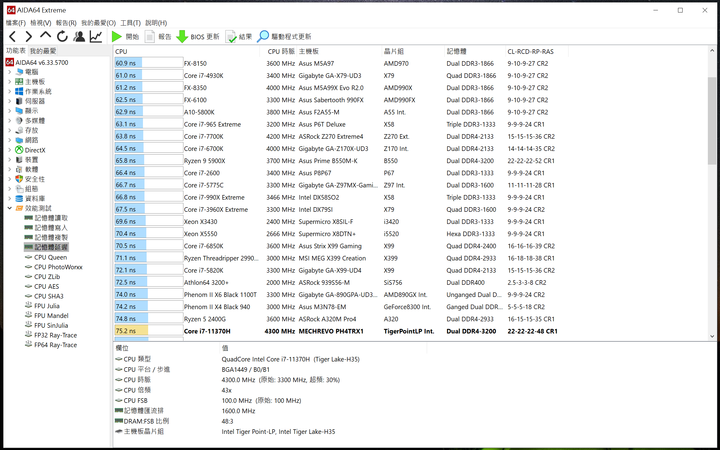Open the 記憶體複製 memory copy benchmark
The width and height of the screenshot is (720, 450).
46,237
